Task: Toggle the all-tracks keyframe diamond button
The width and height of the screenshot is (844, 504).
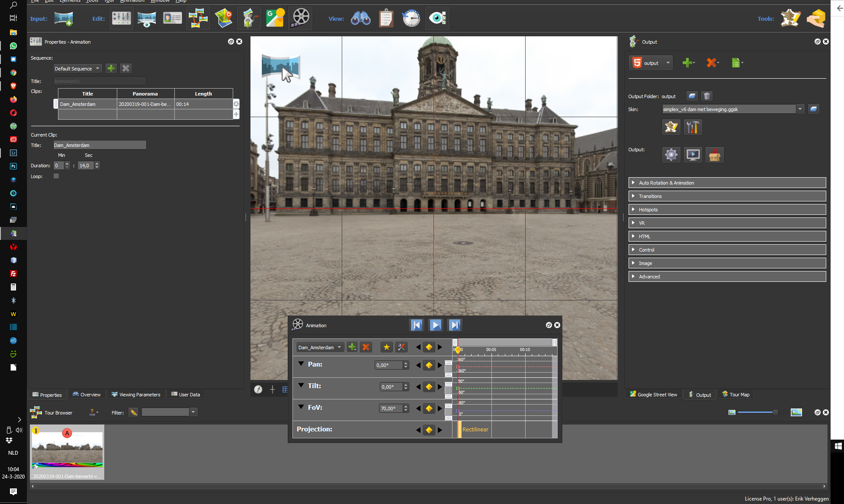Action: pos(429,347)
